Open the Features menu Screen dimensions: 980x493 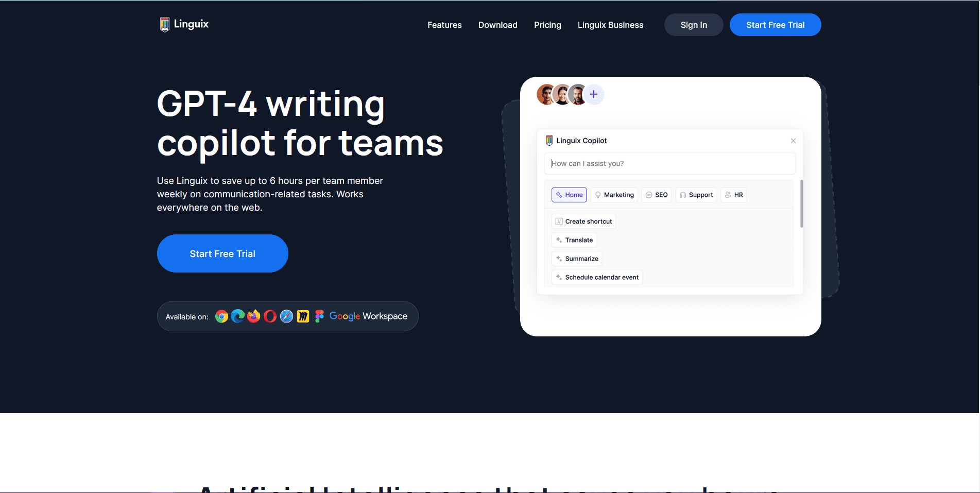pos(444,25)
